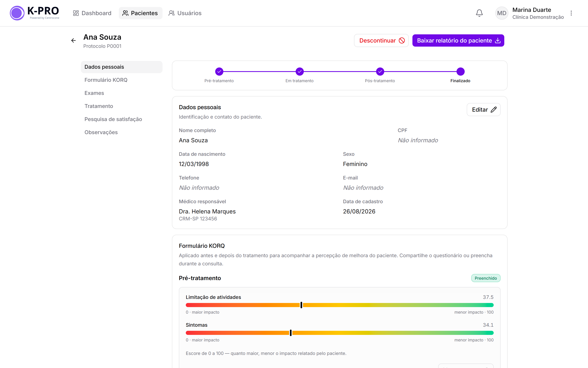Click the Feminino value
This screenshot has width=588, height=368.
tap(355, 164)
